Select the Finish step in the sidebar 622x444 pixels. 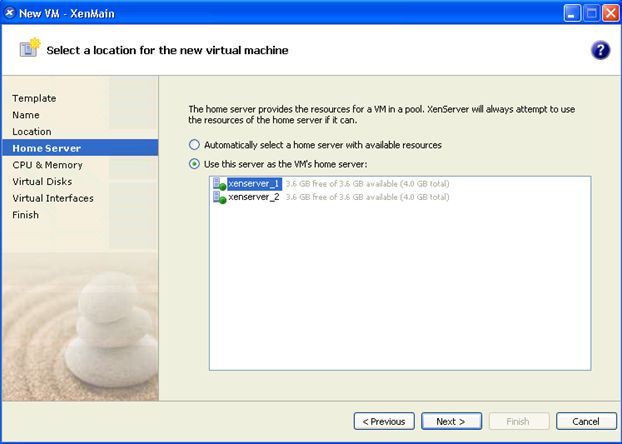click(x=26, y=215)
